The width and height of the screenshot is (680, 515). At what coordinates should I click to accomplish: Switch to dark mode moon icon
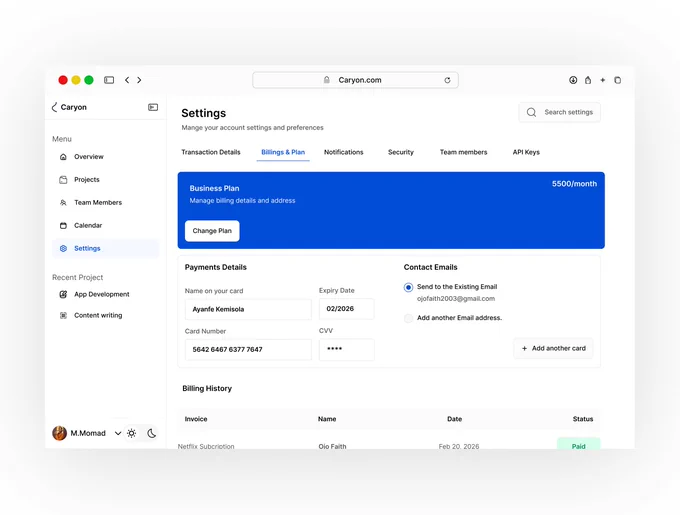coord(151,433)
